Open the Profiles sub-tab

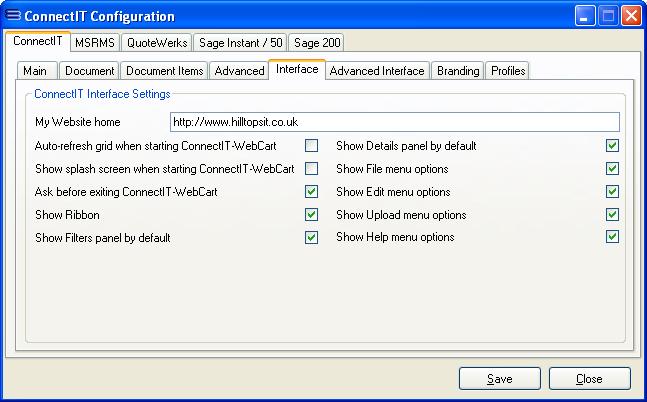tap(508, 71)
